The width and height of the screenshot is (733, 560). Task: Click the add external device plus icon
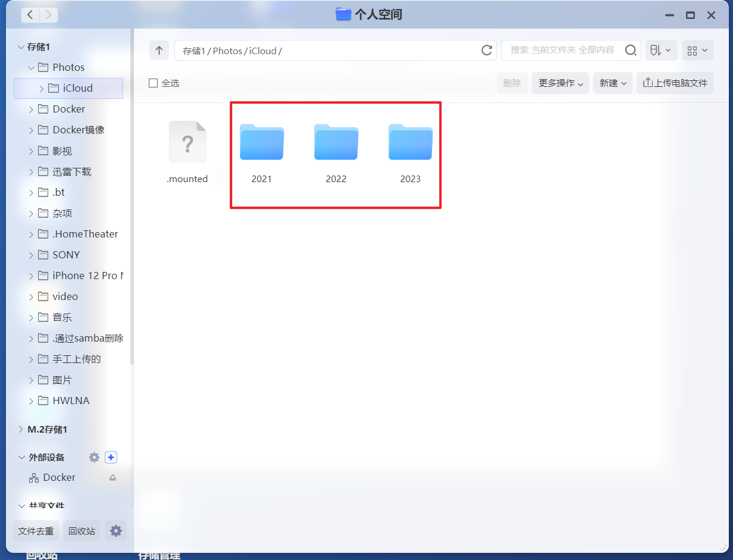pyautogui.click(x=111, y=457)
